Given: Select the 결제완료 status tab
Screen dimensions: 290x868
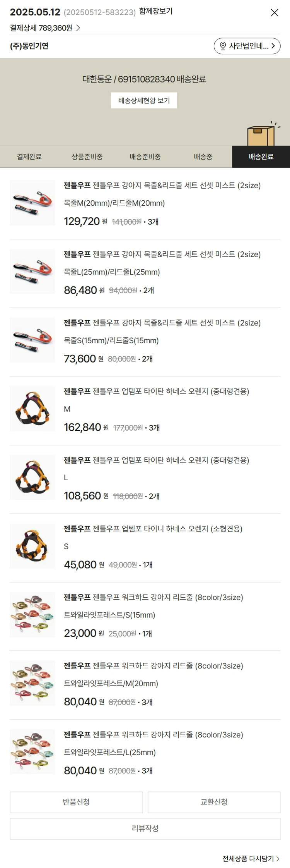Looking at the screenshot, I should (x=29, y=157).
